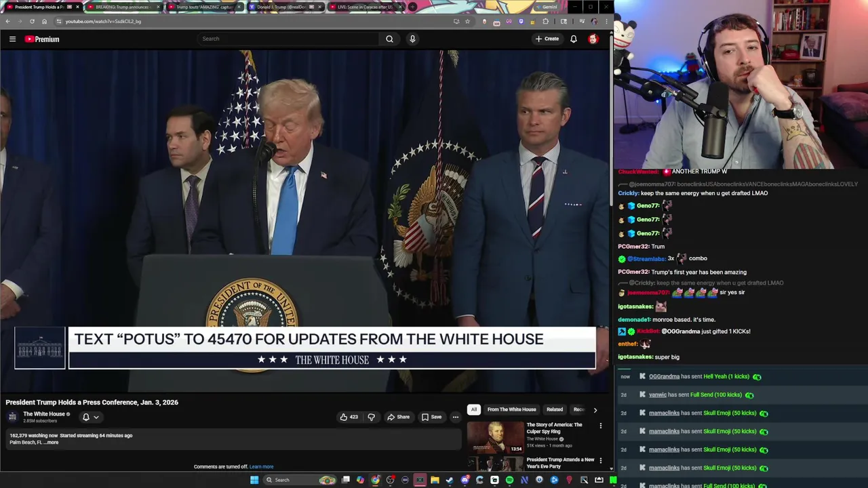Save the video to a playlist
The width and height of the screenshot is (868, 488).
[431, 417]
